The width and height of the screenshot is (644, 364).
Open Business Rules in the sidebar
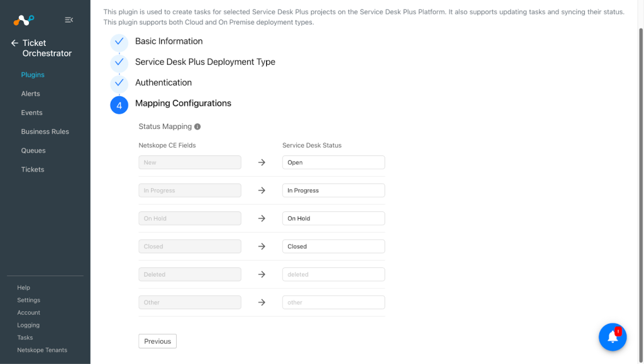pyautogui.click(x=45, y=131)
